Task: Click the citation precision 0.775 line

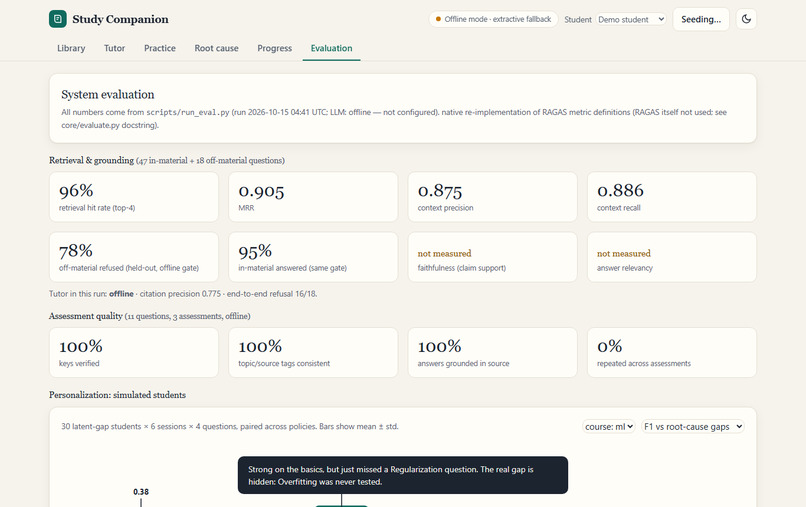Action: click(x=183, y=294)
